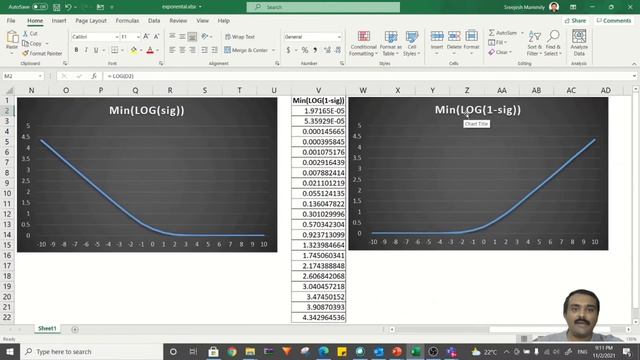The width and height of the screenshot is (640, 360).
Task: Open the Borders dropdown arrow
Action: pyautogui.click(x=122, y=50)
